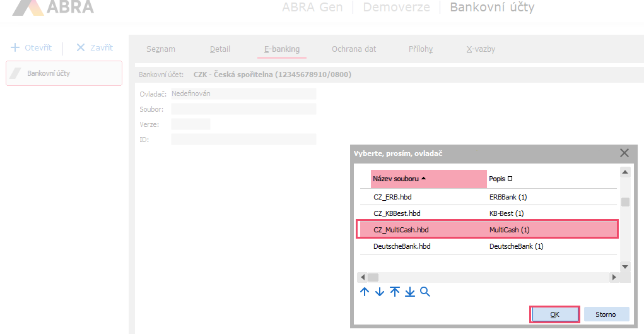The width and height of the screenshot is (644, 334).
Task: Click the Ovladač field showing Nedefinován
Action: [x=243, y=94]
